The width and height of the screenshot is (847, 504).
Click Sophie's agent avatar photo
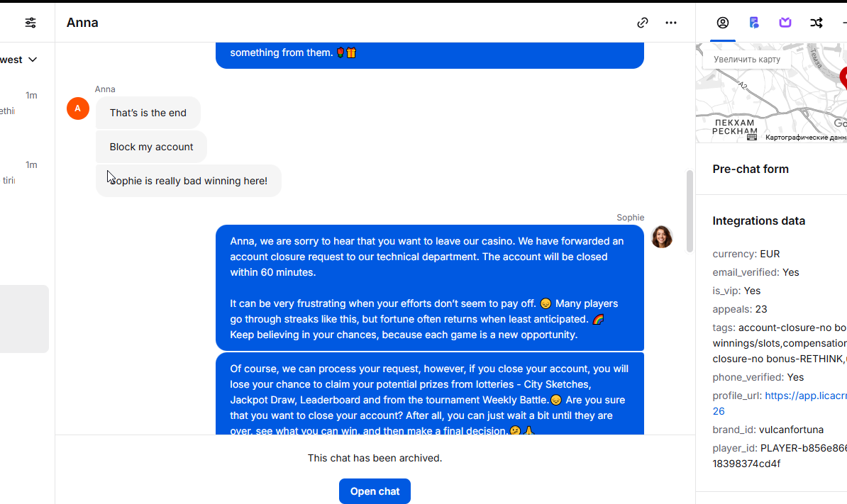[x=662, y=237]
